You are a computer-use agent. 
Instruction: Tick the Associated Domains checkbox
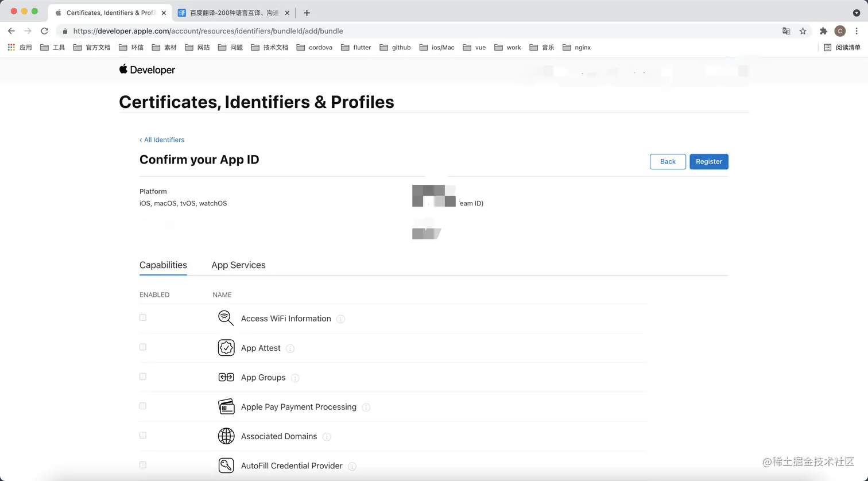[143, 436]
